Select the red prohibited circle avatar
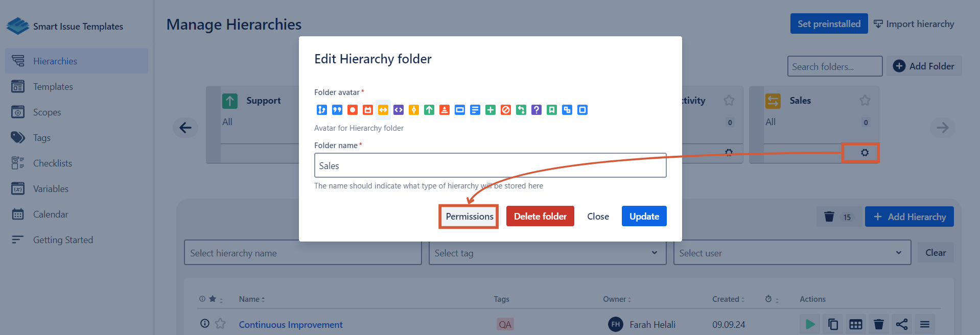The height and width of the screenshot is (335, 980). [505, 110]
